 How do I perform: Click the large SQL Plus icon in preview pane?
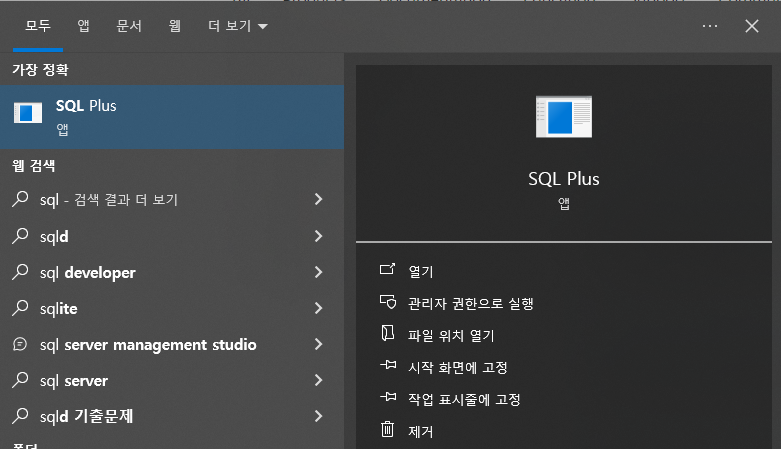pos(564,117)
